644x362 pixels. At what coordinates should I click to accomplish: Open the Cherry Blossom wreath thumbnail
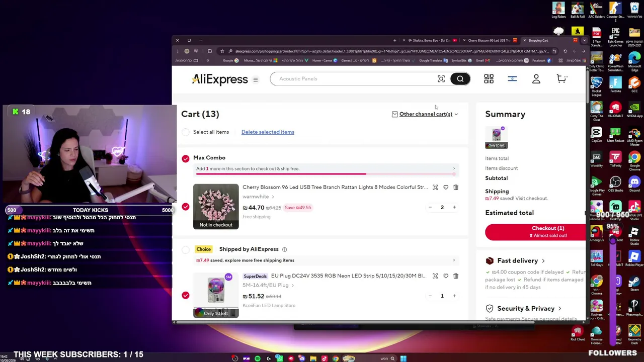pos(216,207)
